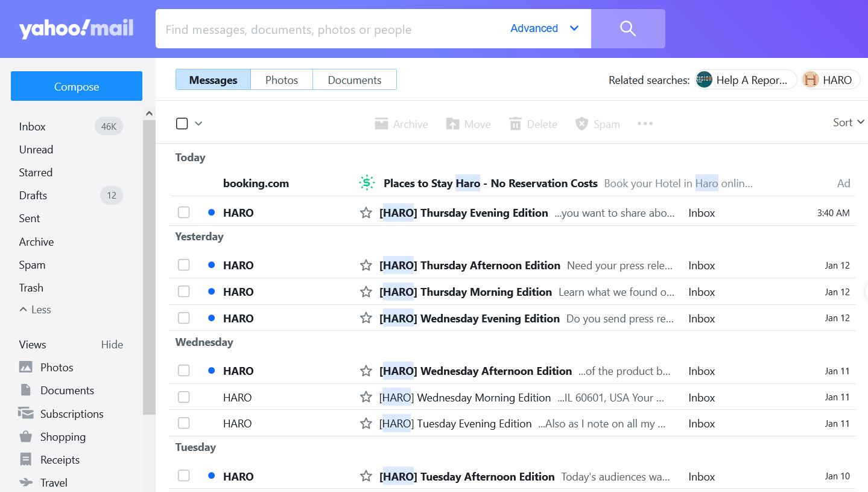
Task: Check the Thursday Evening Edition email checkbox
Action: (x=184, y=212)
